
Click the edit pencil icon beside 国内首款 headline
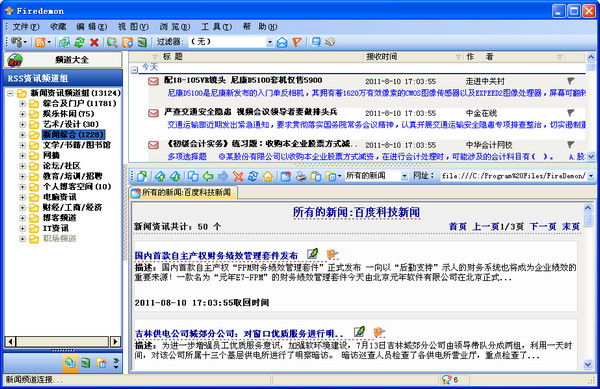tap(313, 254)
